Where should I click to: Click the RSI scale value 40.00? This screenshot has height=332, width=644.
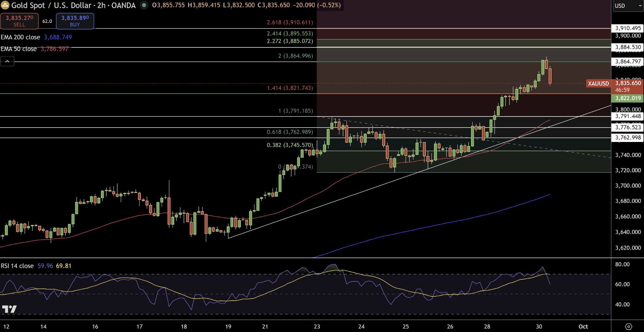coord(622,305)
